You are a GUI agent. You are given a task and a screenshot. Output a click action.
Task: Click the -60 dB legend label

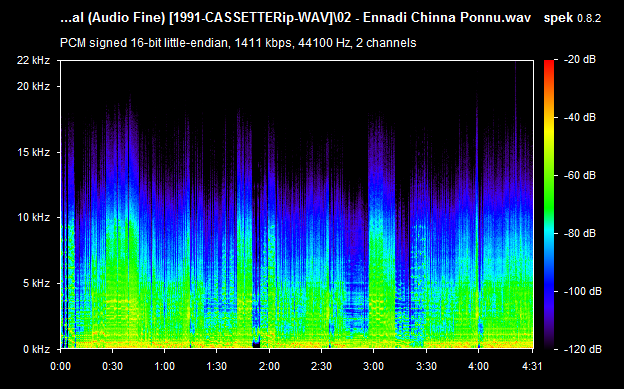coord(579,176)
